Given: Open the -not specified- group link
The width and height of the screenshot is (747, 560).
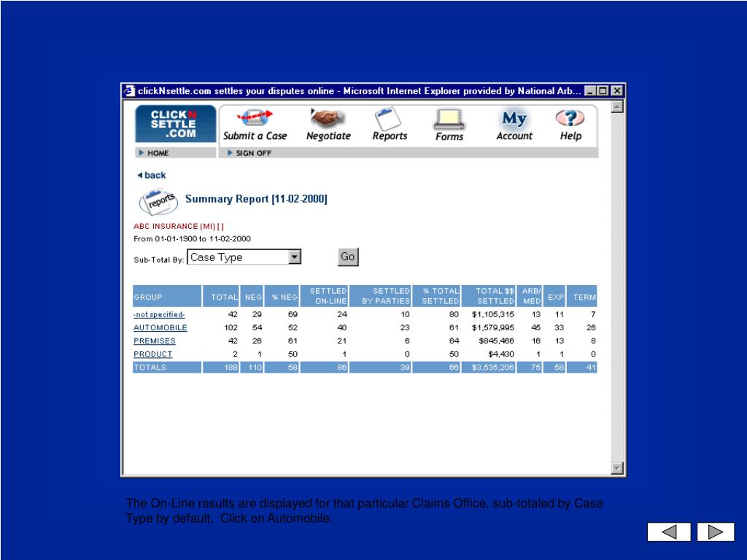Looking at the screenshot, I should tap(159, 315).
